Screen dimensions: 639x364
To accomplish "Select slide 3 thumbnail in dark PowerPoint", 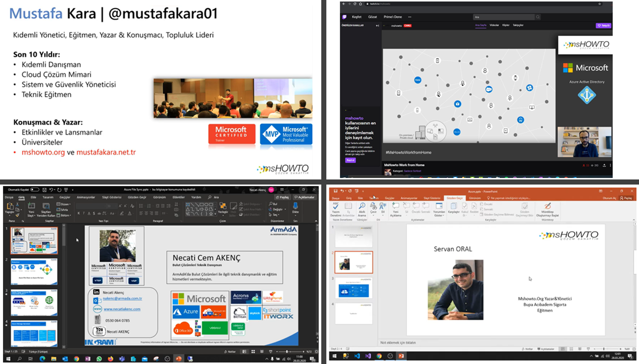I will pyautogui.click(x=34, y=303).
